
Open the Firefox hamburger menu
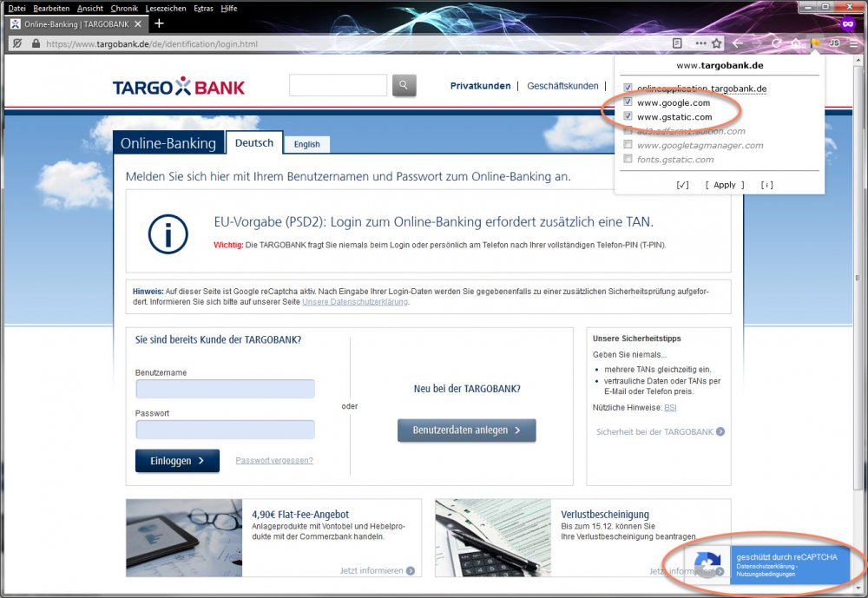pyautogui.click(x=854, y=43)
